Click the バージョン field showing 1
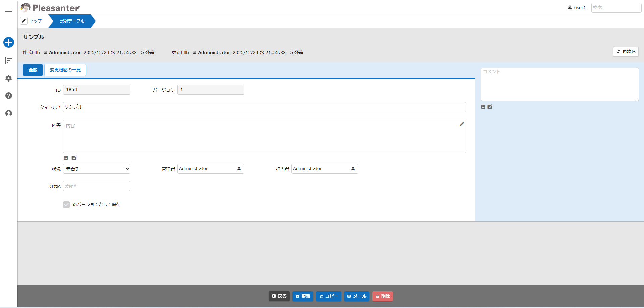This screenshot has width=644, height=308. pyautogui.click(x=211, y=90)
